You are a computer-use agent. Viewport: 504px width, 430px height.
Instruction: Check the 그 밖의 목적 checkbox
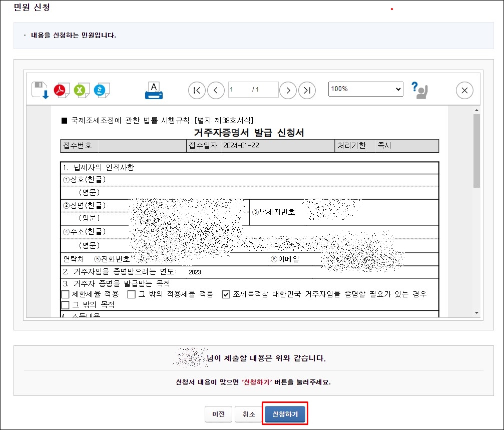click(65, 305)
